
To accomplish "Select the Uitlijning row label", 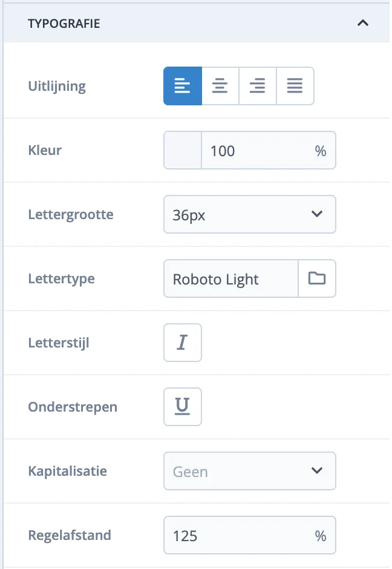I will pyautogui.click(x=56, y=86).
